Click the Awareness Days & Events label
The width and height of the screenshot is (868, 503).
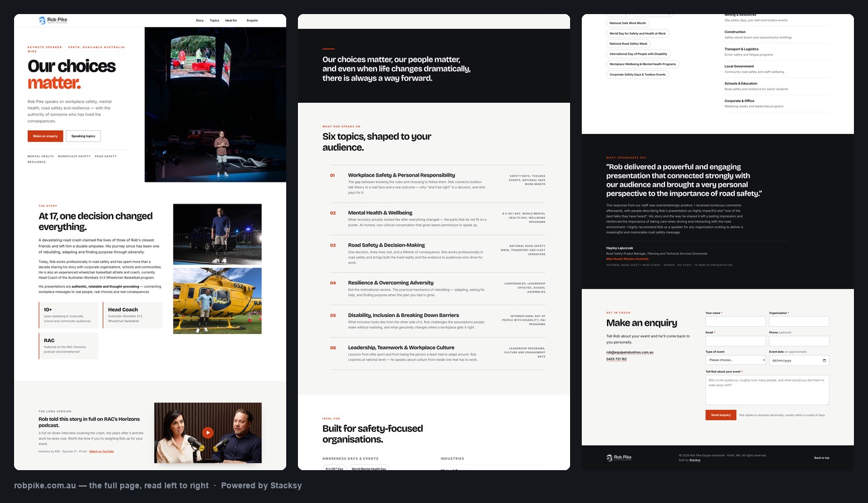(350, 458)
